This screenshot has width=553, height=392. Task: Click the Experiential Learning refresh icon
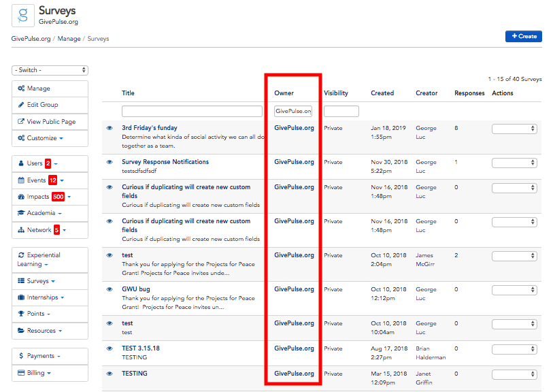pos(21,255)
